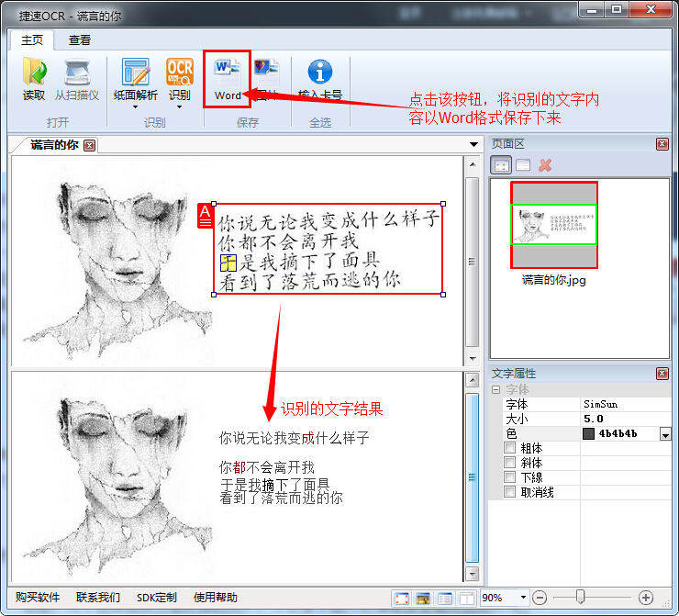Collapse the 字体 property group
The image size is (679, 616).
pyautogui.click(x=495, y=389)
